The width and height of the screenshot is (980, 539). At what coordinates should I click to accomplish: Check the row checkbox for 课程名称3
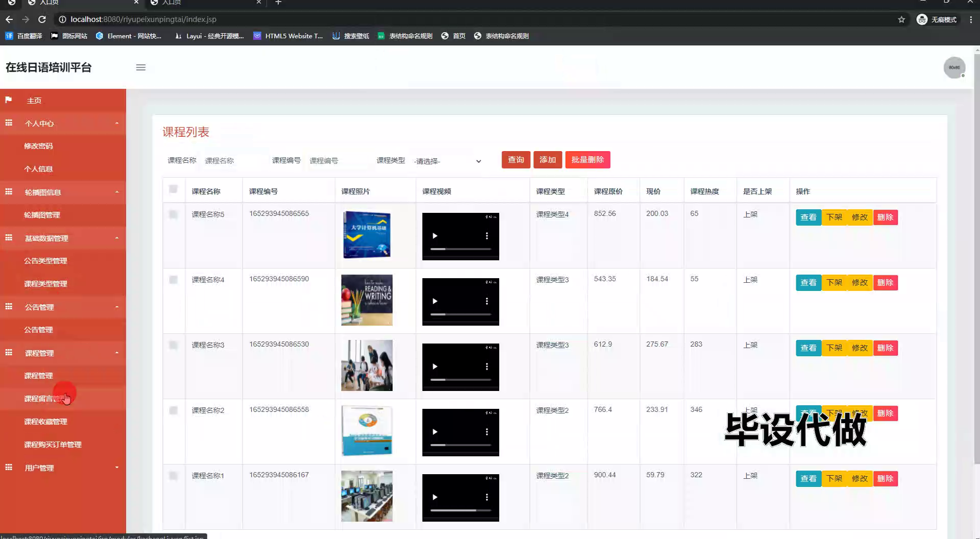click(174, 345)
